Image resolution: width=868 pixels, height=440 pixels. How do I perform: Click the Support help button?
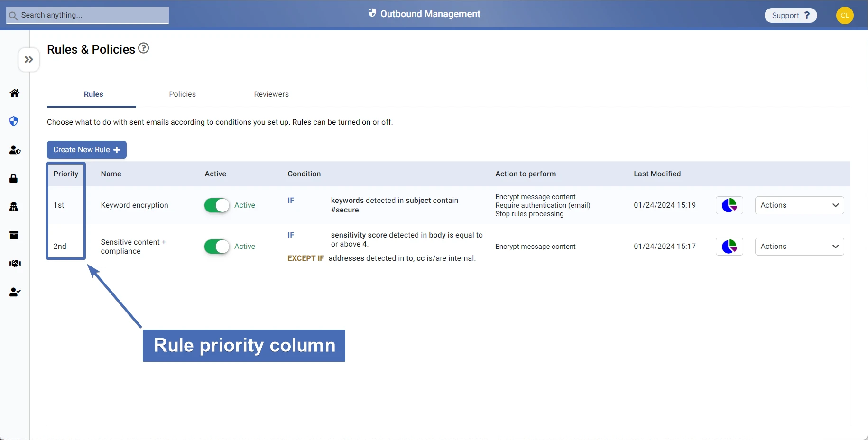[x=791, y=15]
